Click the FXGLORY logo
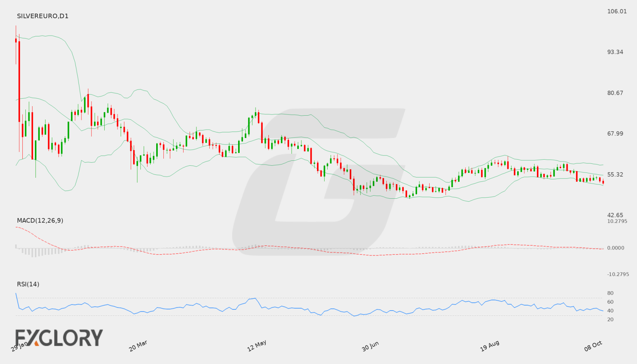The width and height of the screenshot is (637, 364). tap(59, 337)
